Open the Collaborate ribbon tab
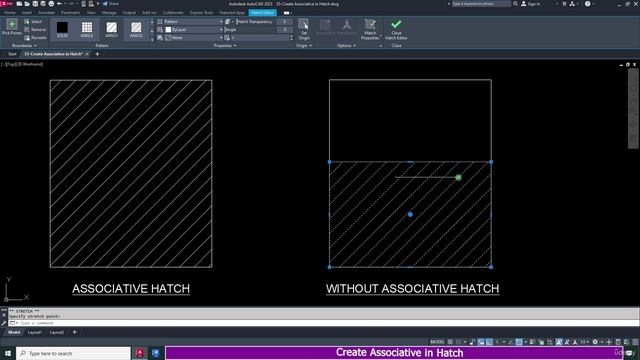The image size is (640, 360). (x=173, y=13)
